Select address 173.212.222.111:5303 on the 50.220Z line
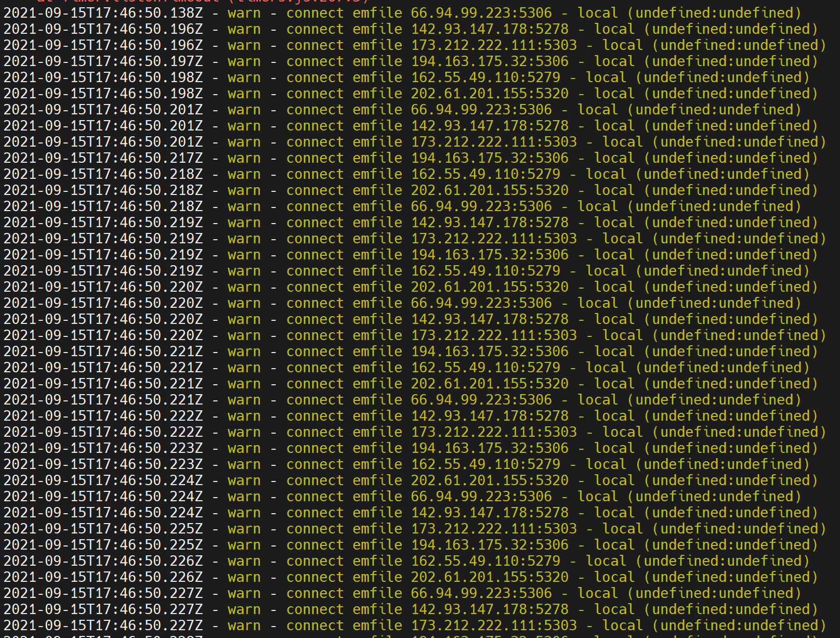The image size is (840, 638). pos(494,335)
